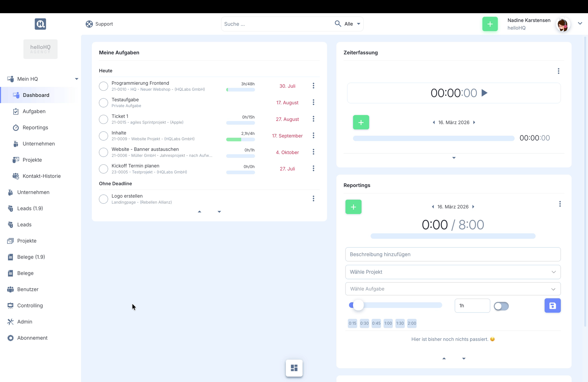The image size is (588, 382).
Task: Navigate to Kontakt-Historie menu item
Action: [41, 176]
